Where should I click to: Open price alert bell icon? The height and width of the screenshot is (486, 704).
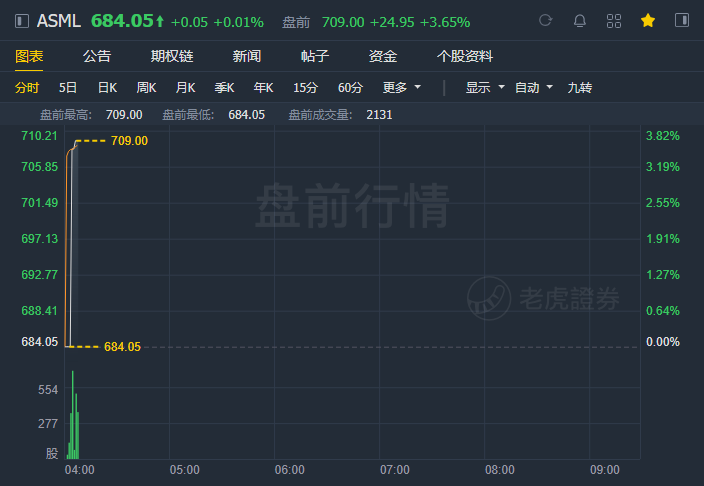(x=580, y=21)
